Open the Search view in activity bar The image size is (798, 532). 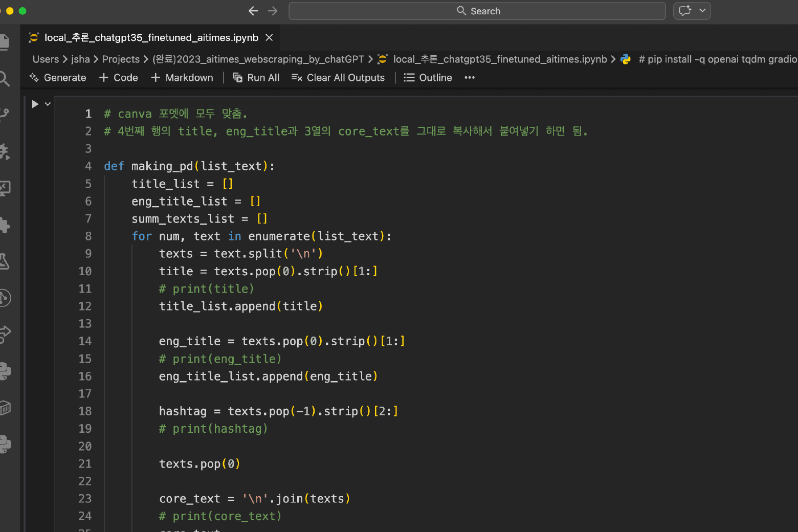tap(4, 78)
